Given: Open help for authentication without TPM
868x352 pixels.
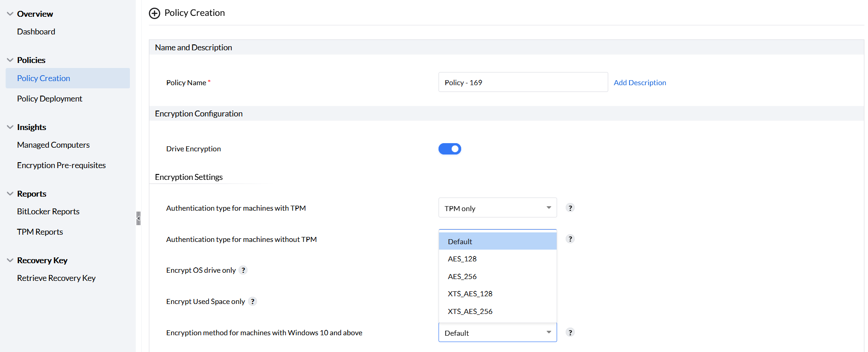Looking at the screenshot, I should [570, 239].
